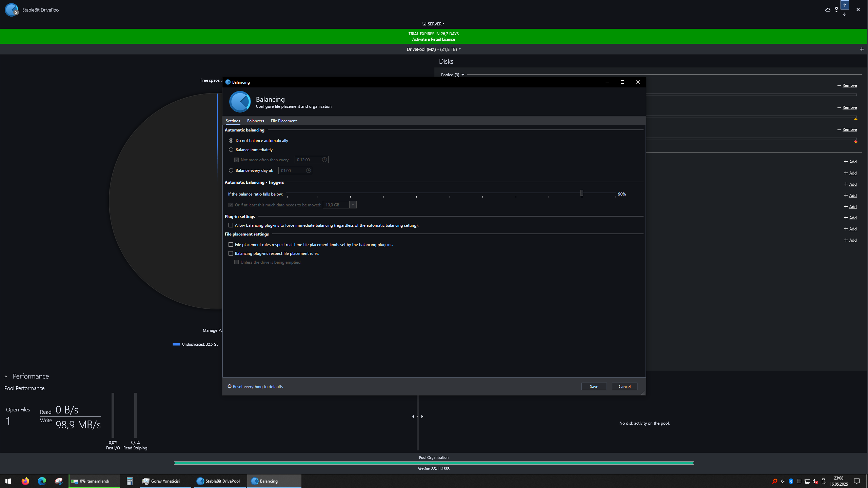This screenshot has width=868, height=488.
Task: Open the DrivePool (M:\) pool dropdown
Action: (x=434, y=49)
